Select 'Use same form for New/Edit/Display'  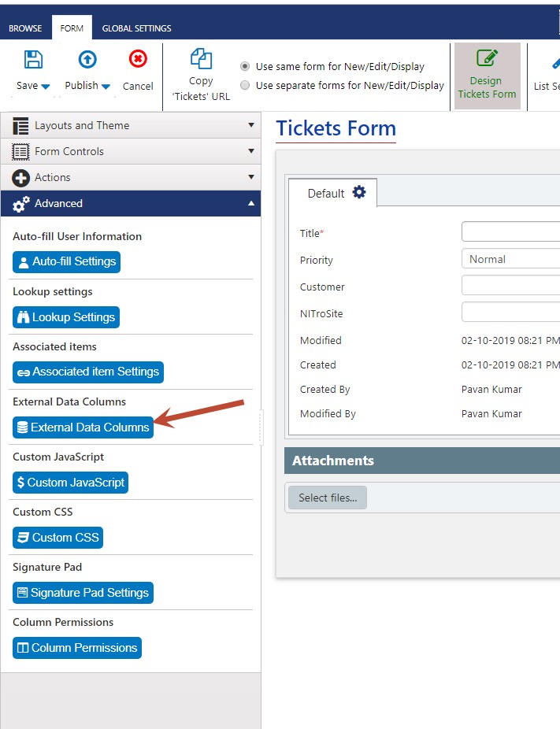click(246, 67)
